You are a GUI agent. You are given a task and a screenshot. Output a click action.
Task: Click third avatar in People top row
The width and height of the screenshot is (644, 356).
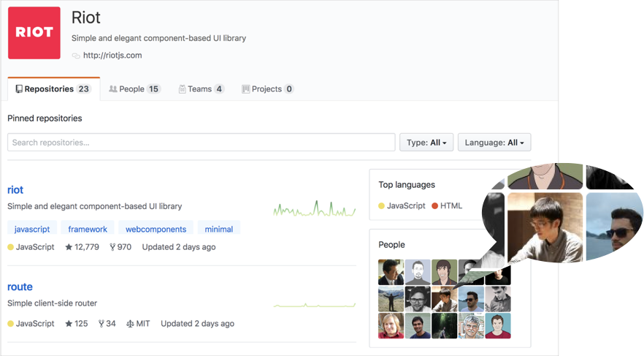click(x=445, y=272)
